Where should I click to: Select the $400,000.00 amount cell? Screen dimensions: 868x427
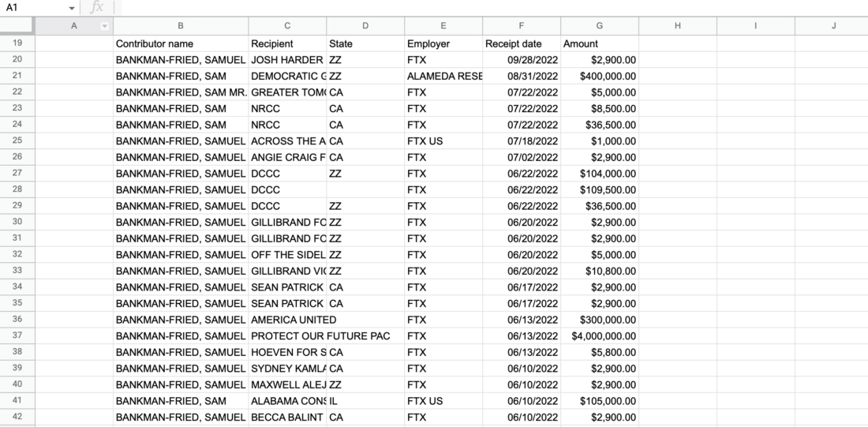[x=600, y=76]
